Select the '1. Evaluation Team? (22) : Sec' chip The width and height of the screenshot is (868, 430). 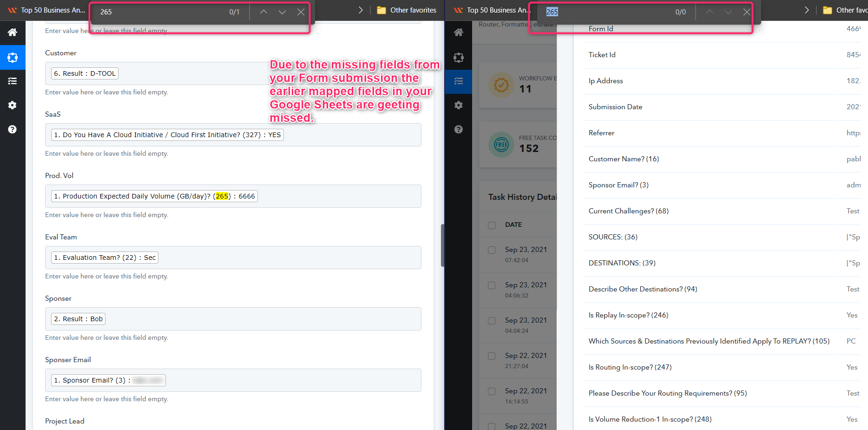pyautogui.click(x=105, y=258)
